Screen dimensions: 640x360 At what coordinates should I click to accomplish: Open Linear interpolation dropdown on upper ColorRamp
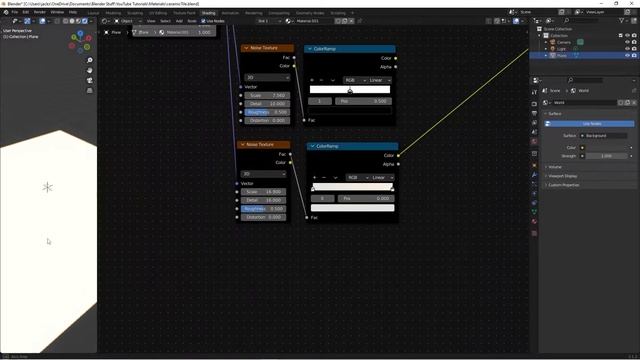click(380, 80)
